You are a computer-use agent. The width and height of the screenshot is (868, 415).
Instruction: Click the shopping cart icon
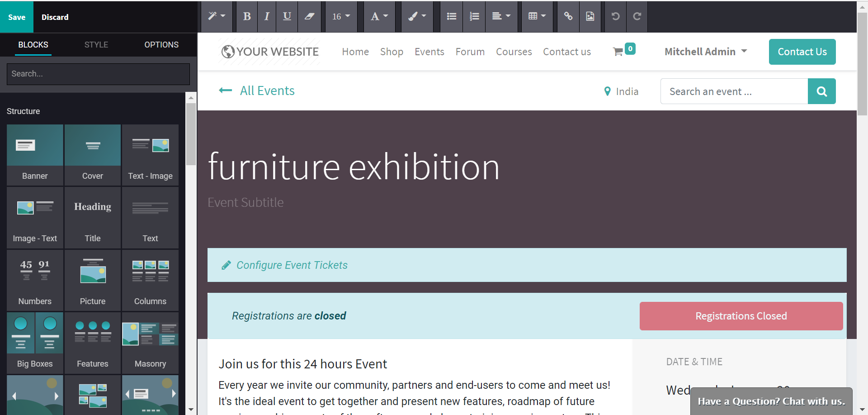click(618, 52)
